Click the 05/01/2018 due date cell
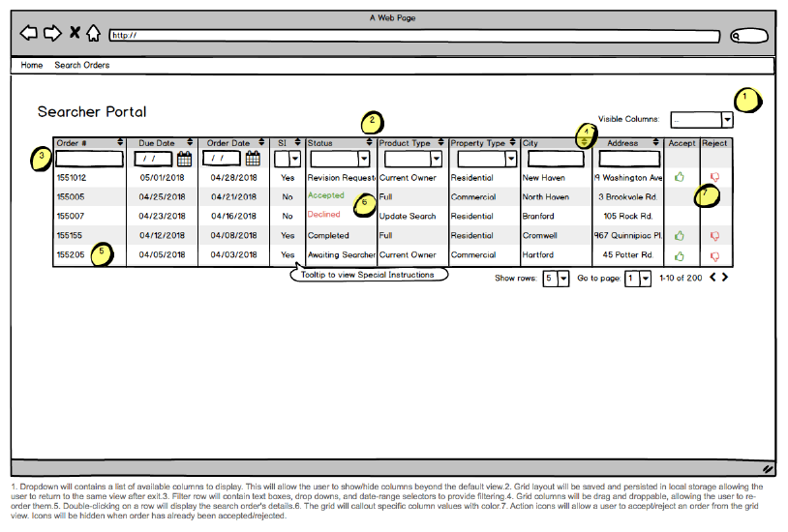The image size is (788, 532). pyautogui.click(x=162, y=178)
